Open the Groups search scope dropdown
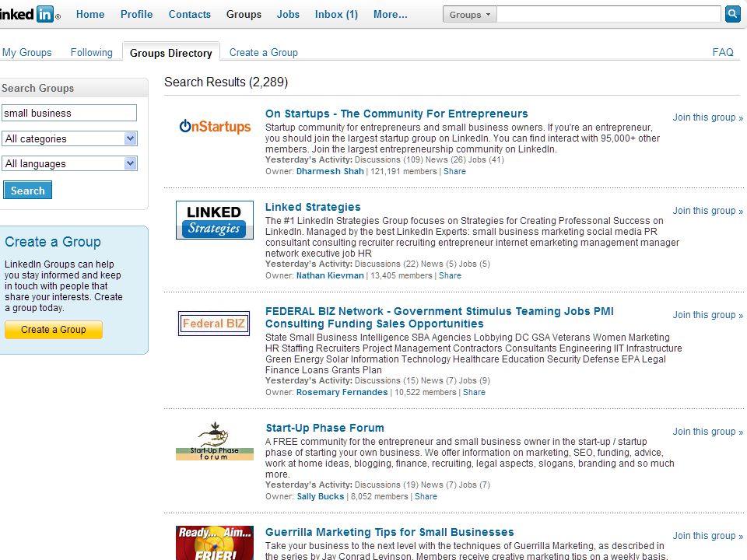The height and width of the screenshot is (560, 747). coord(470,14)
